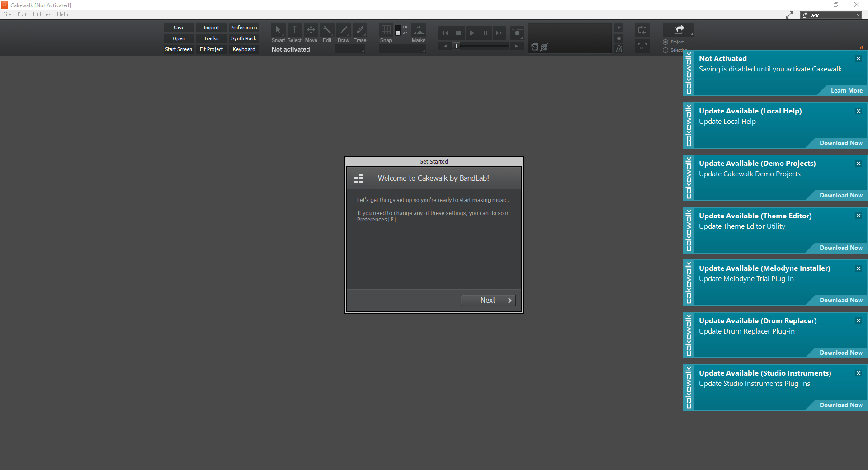Open the Edit menu
The image size is (868, 470).
click(x=22, y=14)
